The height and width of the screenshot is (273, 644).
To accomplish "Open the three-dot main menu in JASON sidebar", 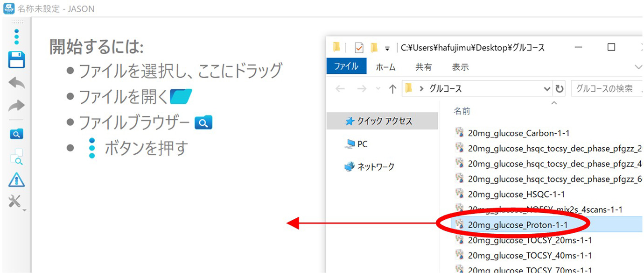I will [x=16, y=36].
